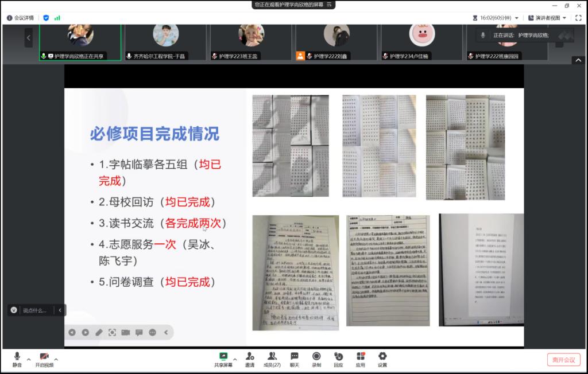Click the Leave Meeting (离开会议) button
This screenshot has width=588, height=374.
(x=563, y=360)
